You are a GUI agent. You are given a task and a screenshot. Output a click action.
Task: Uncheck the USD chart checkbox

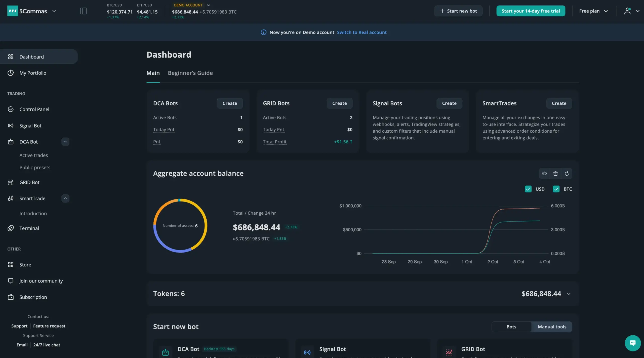[x=528, y=189]
